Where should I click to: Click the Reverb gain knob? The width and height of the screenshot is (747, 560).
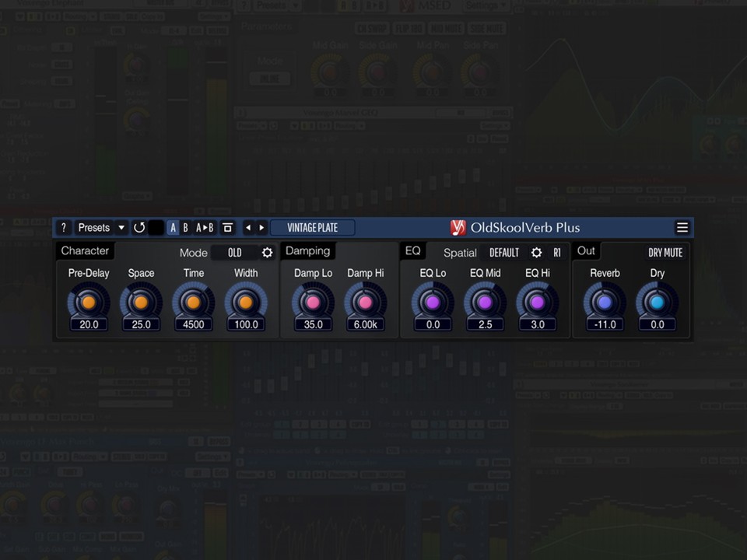pos(605,302)
